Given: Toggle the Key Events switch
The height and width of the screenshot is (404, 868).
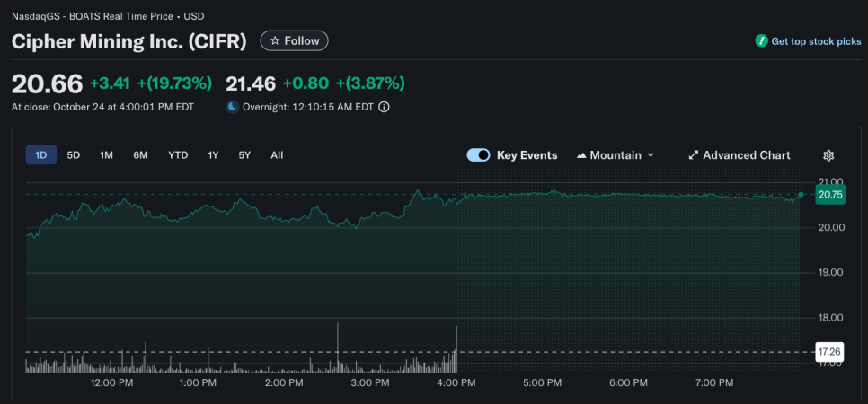Looking at the screenshot, I should click(478, 155).
